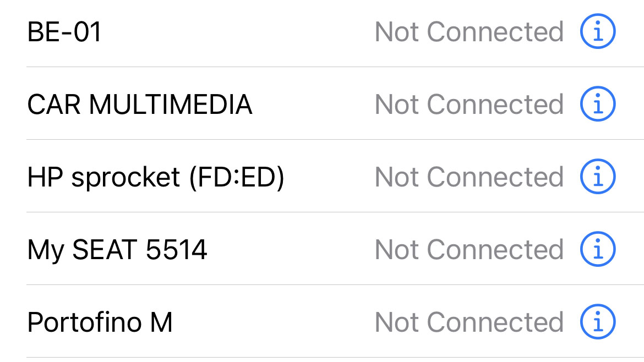644x362 pixels.
Task: Open Portofino M info icon
Action: [x=598, y=322]
